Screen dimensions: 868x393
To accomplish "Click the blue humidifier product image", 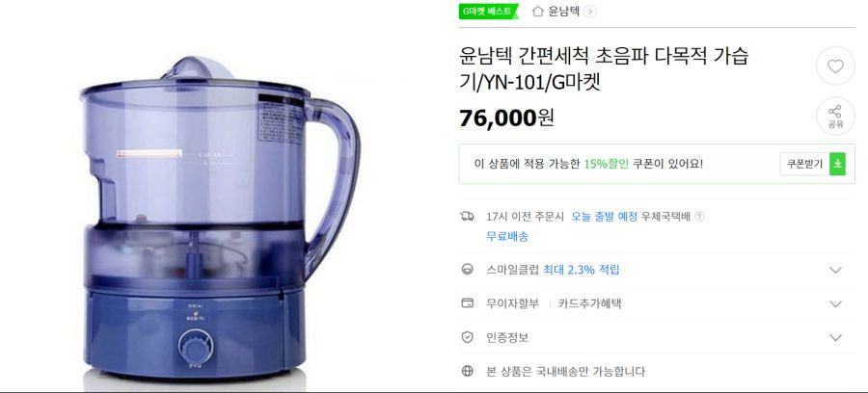I will [x=220, y=219].
